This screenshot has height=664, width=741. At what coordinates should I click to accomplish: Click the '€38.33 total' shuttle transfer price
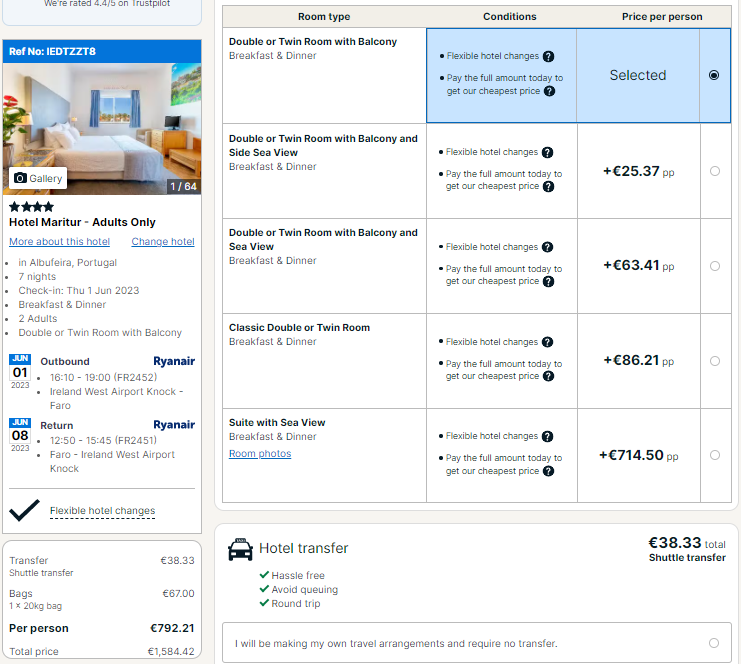(x=687, y=543)
